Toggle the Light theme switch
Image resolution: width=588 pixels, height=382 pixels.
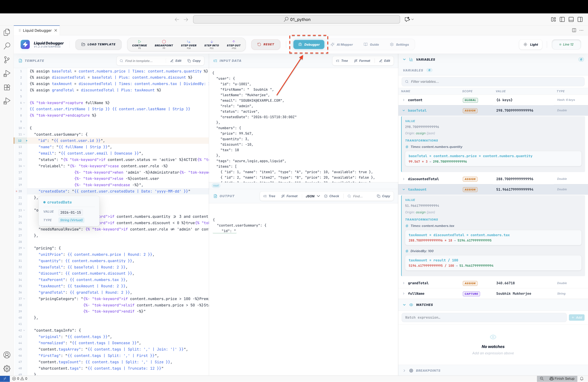point(531,45)
